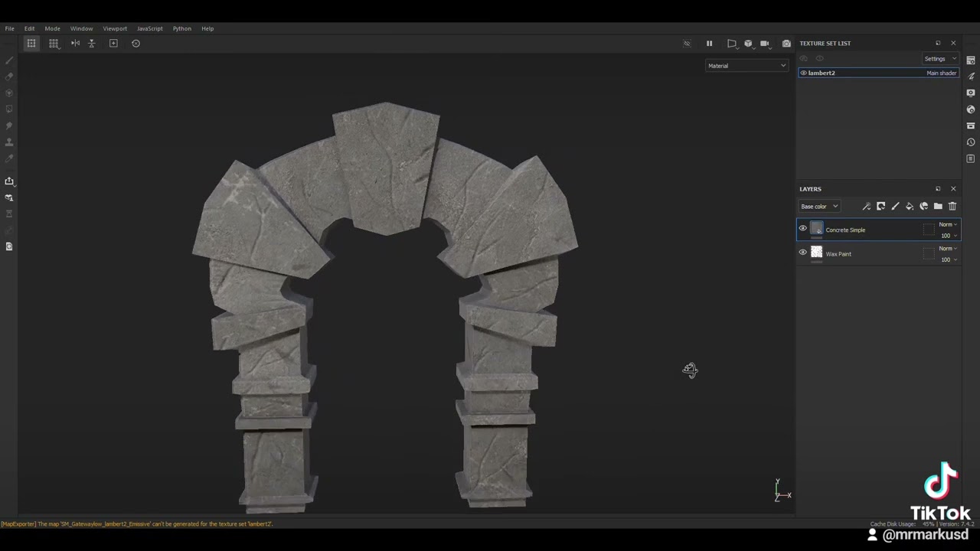
Task: Select the Smudge tool
Action: coord(9,126)
